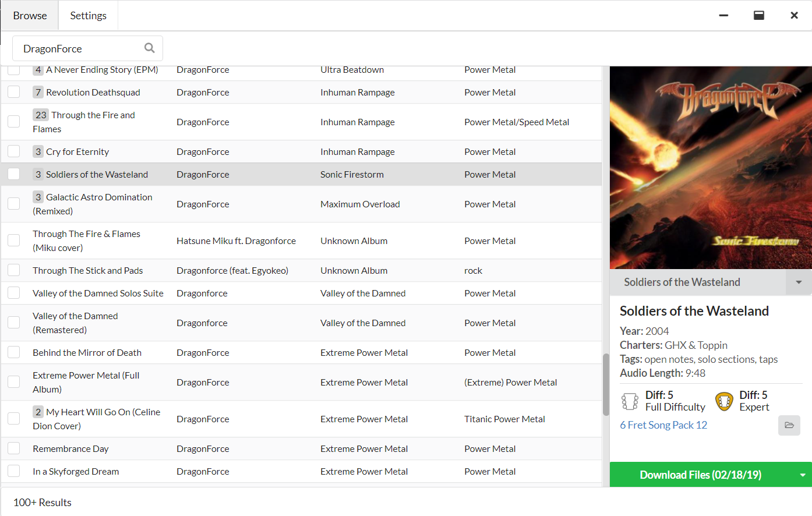Open the 6 Fret Song Pack 12 link

point(663,425)
